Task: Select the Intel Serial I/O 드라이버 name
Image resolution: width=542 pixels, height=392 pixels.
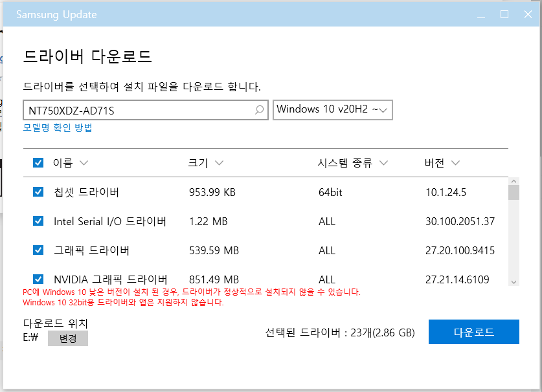Action: point(110,221)
